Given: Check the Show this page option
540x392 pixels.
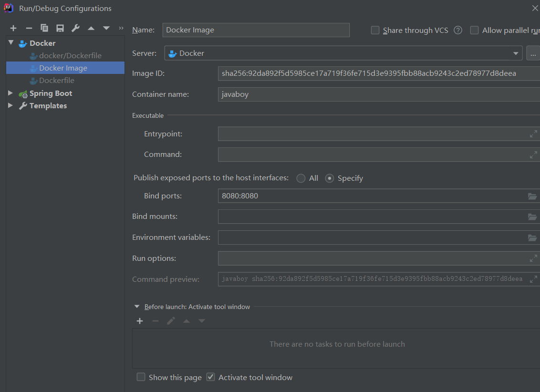Looking at the screenshot, I should coord(141,377).
